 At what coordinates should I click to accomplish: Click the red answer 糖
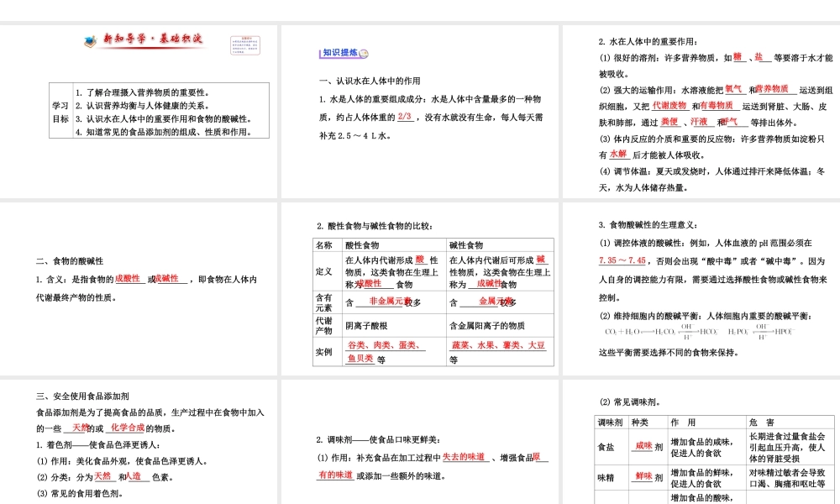[x=738, y=57]
